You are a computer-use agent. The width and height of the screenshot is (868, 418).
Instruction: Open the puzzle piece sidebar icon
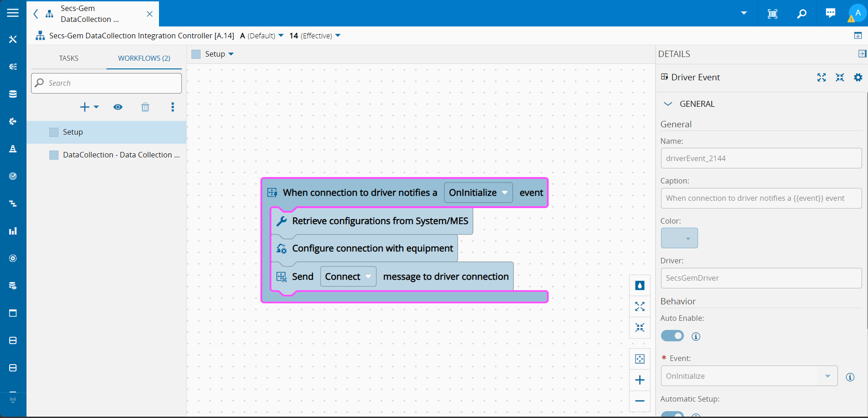13,121
